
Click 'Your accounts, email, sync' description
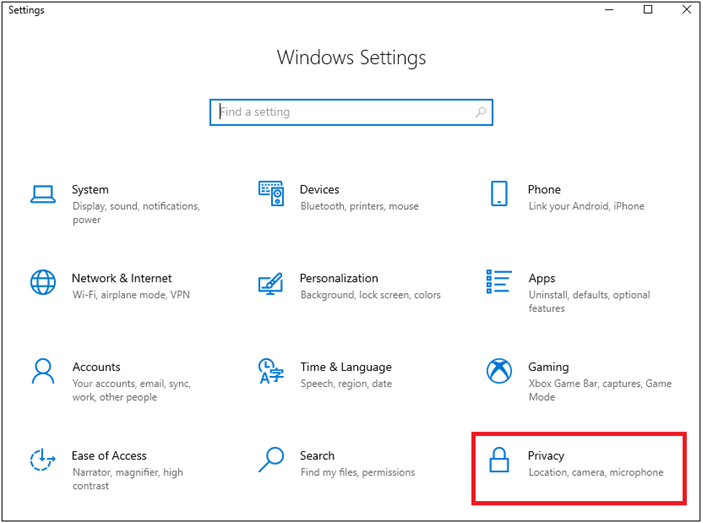[x=131, y=390]
